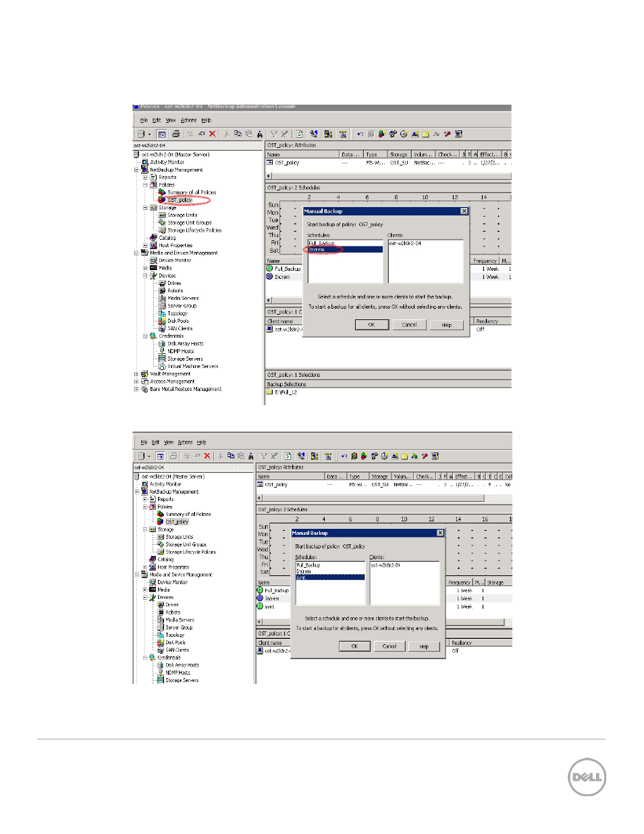The image size is (644, 834).
Task: Click Refresh icon in lower console toolbar
Action: click(x=288, y=456)
